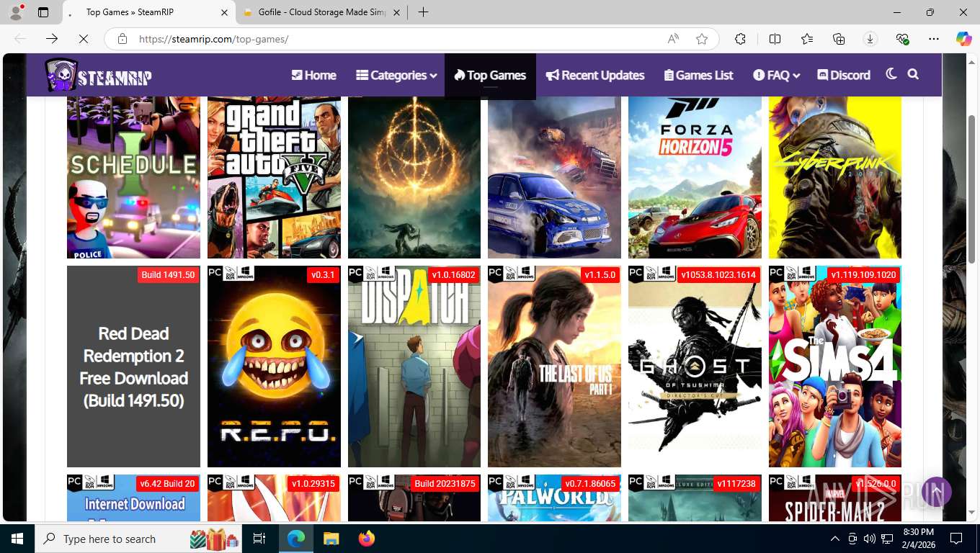Click the v6.42 Build 20 badge
Viewport: 980px width, 553px height.
(167, 484)
